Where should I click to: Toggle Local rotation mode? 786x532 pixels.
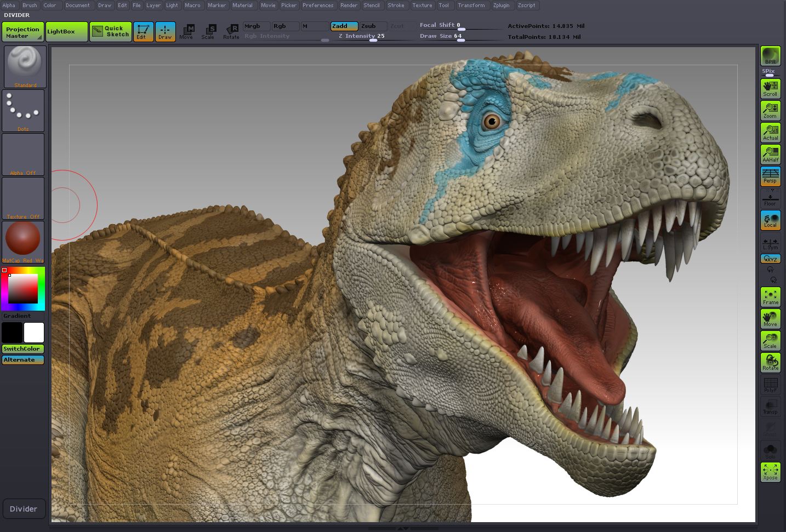pos(770,220)
